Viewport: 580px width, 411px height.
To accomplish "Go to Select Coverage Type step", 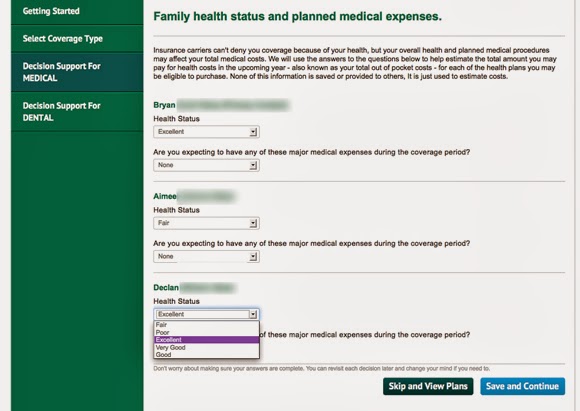I will (x=77, y=38).
